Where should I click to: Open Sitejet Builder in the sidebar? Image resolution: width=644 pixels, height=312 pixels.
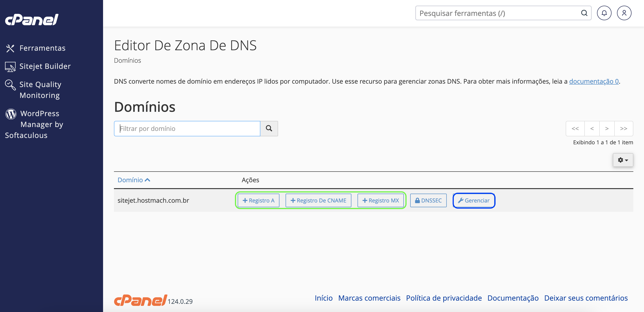tap(38, 66)
